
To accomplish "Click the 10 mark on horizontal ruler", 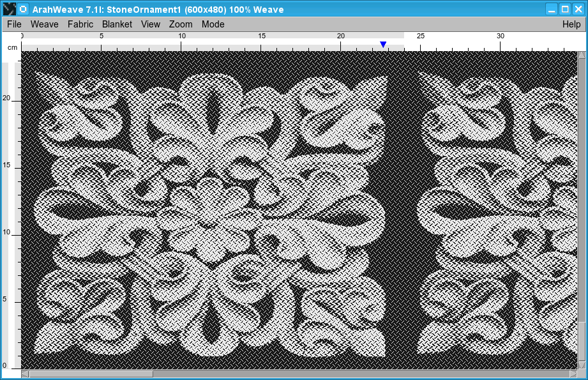I will tap(182, 36).
